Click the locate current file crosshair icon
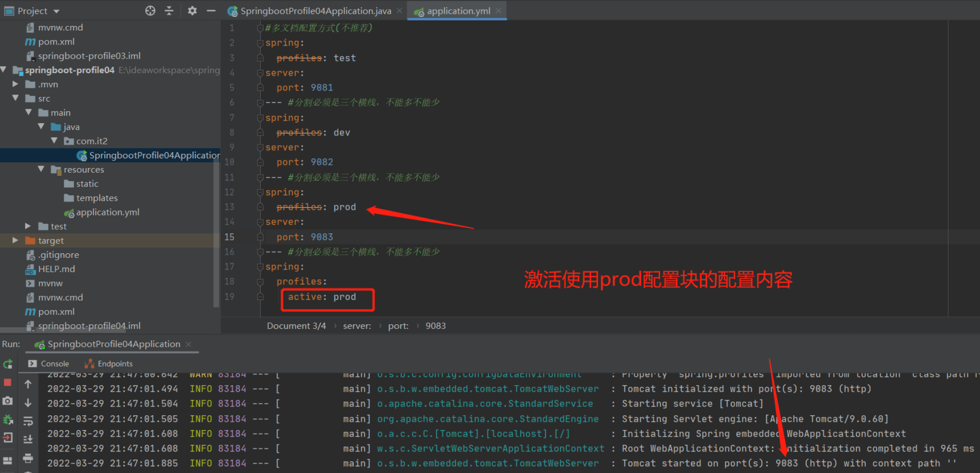The width and height of the screenshot is (980, 473). pos(150,11)
